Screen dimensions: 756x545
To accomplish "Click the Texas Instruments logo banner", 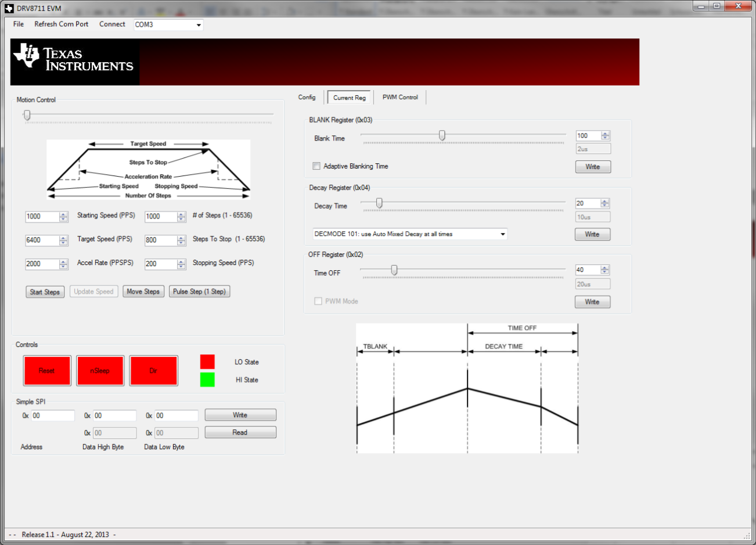I will coord(325,62).
